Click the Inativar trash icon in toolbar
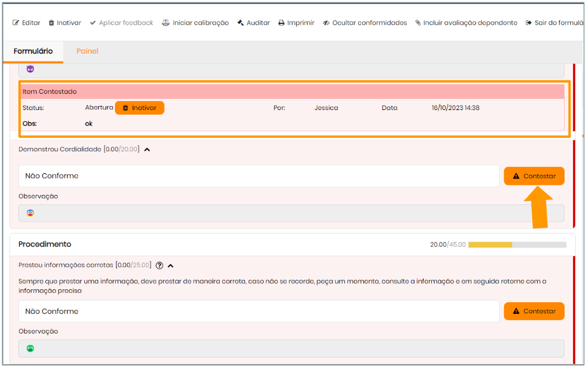The height and width of the screenshot is (367, 588). (x=51, y=23)
